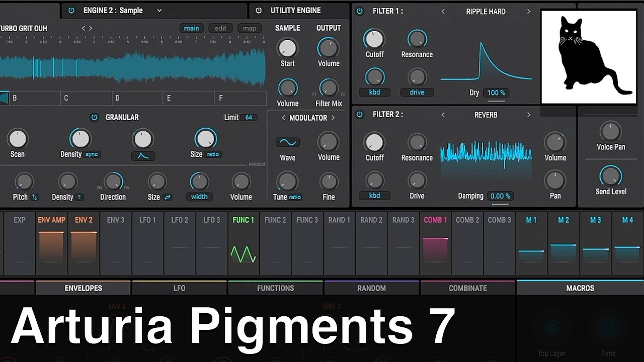This screenshot has width=644, height=362.
Task: Switch to the sample main tab
Action: [x=191, y=28]
